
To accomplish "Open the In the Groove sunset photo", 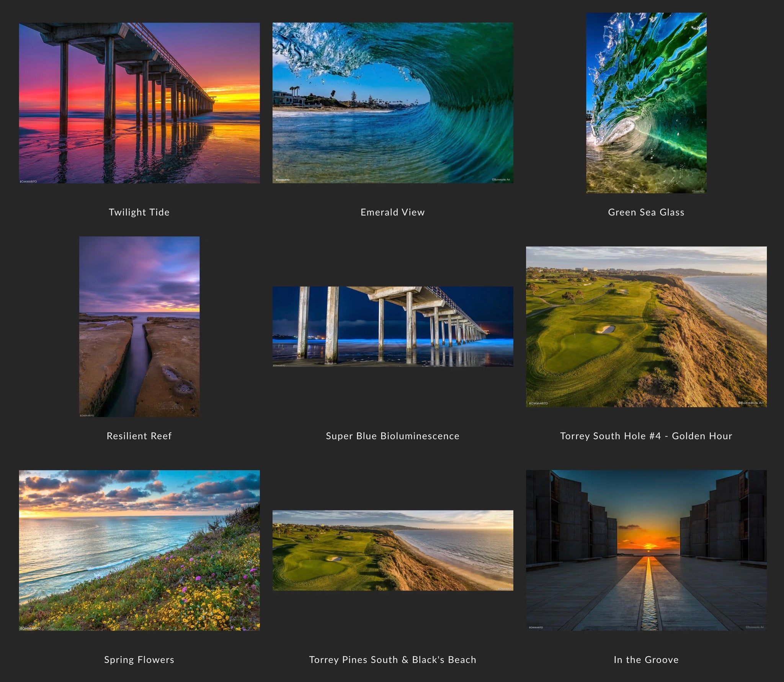I will [x=646, y=550].
